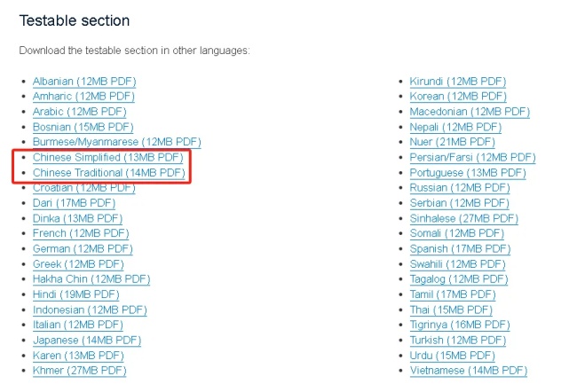Viewport: 577px width, 392px height.
Task: Open the Albanian (12MB PDF) link
Action: 84,82
